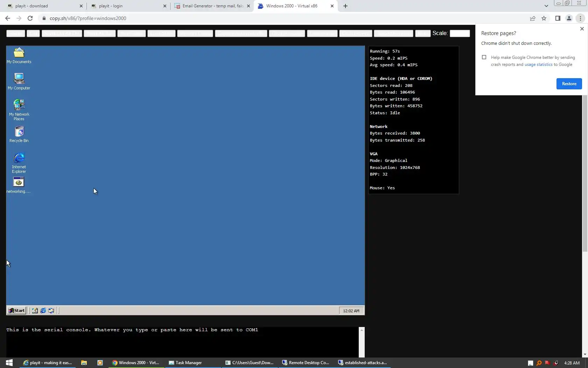Screen dimensions: 588x368
Task: Close the playit - login tab
Action: click(x=165, y=6)
